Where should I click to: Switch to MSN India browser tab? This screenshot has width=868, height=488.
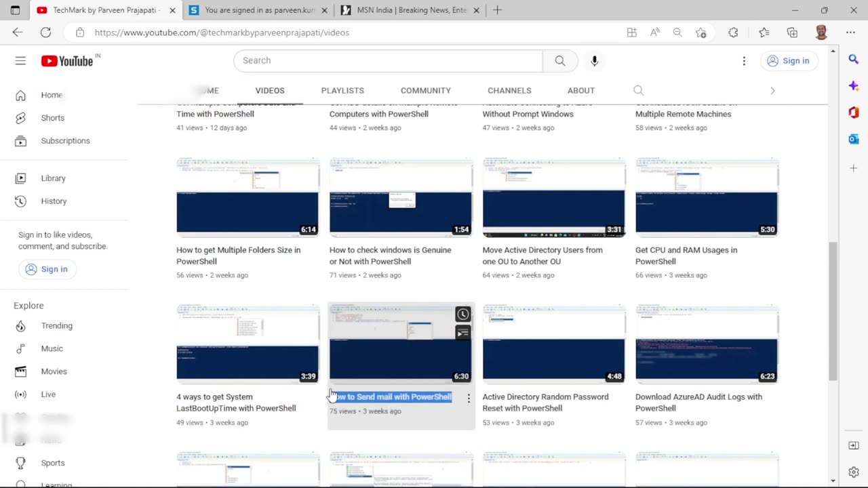pyautogui.click(x=410, y=10)
